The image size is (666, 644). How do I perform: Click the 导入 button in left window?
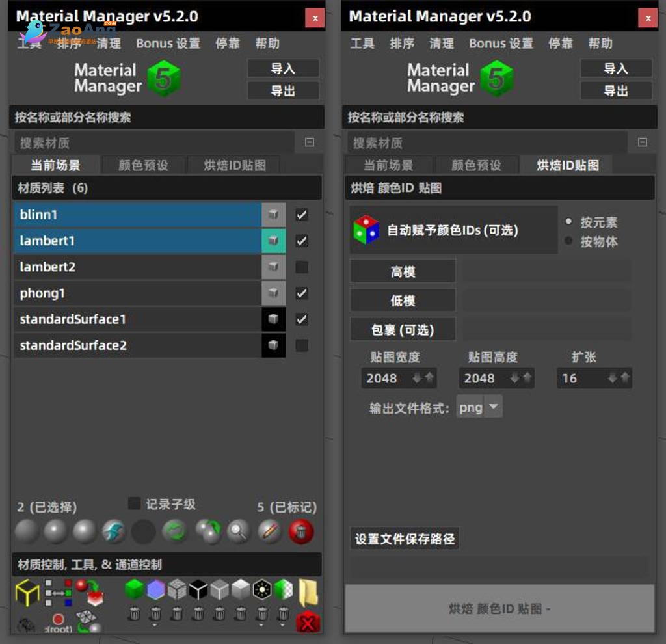(283, 68)
